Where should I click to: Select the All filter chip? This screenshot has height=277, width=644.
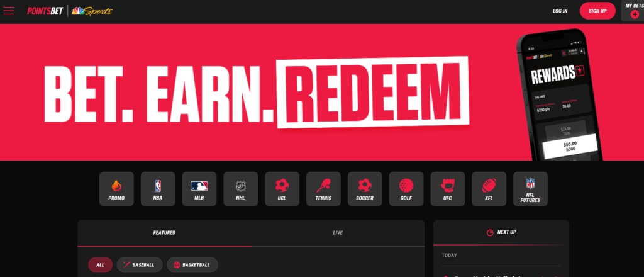coord(100,265)
